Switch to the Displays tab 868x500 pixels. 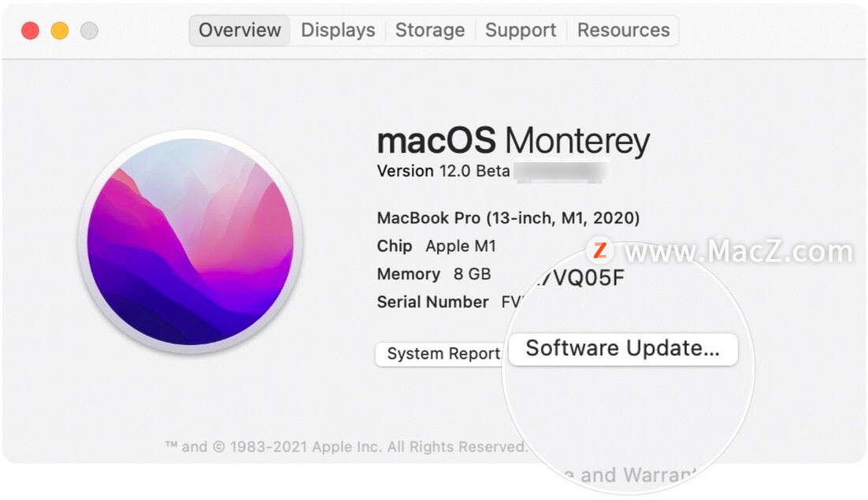click(338, 30)
